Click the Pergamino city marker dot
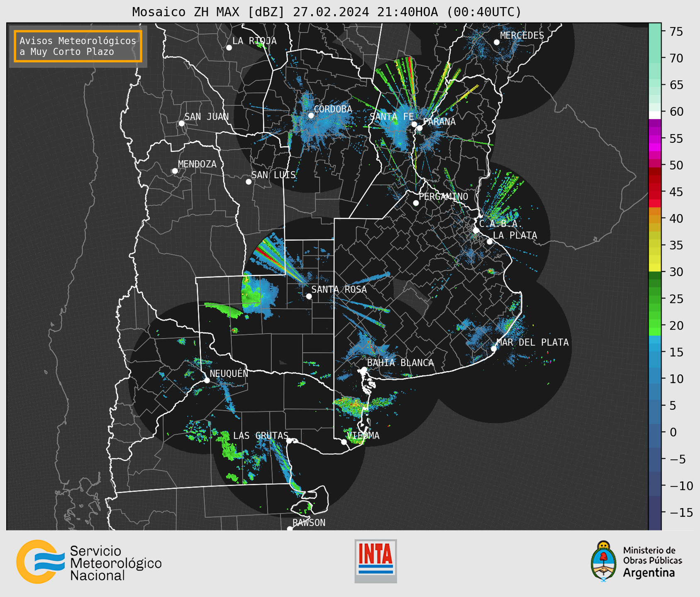 point(416,203)
